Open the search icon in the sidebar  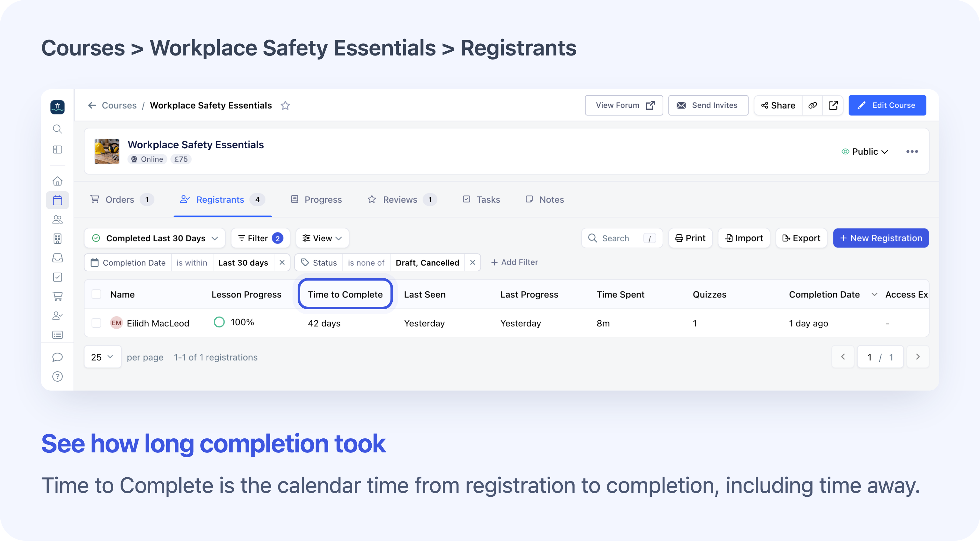[57, 129]
